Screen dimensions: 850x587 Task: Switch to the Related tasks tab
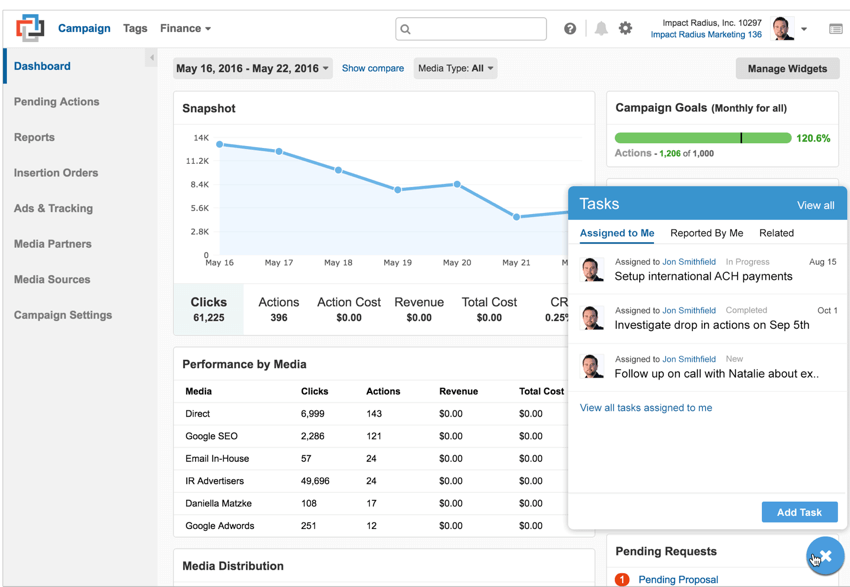[x=776, y=233]
